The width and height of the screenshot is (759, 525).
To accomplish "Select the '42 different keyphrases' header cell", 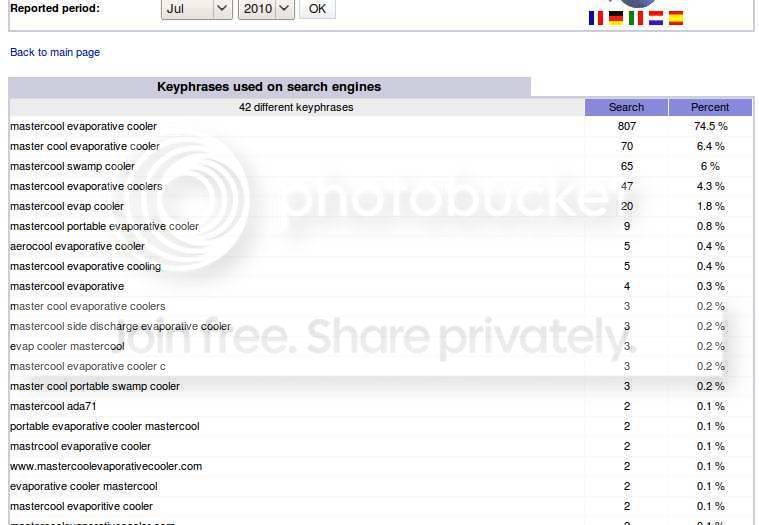I will pos(296,107).
